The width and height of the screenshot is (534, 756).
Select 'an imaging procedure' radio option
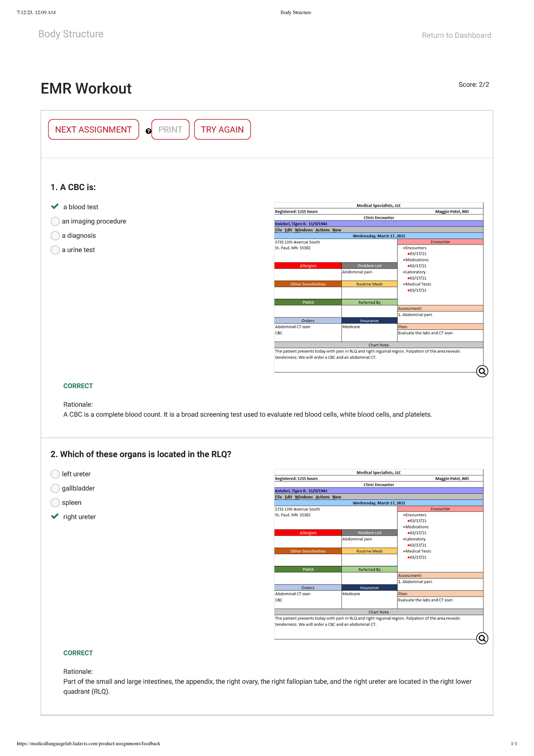tap(55, 221)
